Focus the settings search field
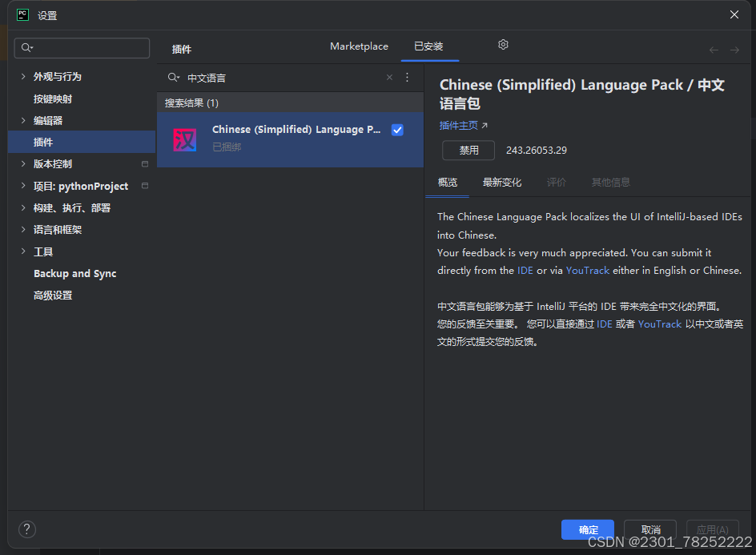This screenshot has height=555, width=756. point(82,48)
